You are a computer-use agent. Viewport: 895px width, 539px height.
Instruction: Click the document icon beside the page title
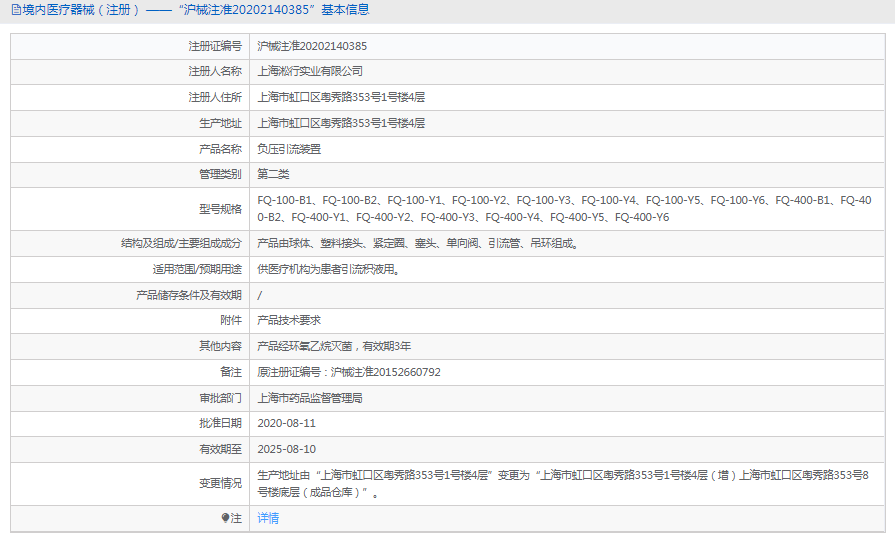point(16,10)
